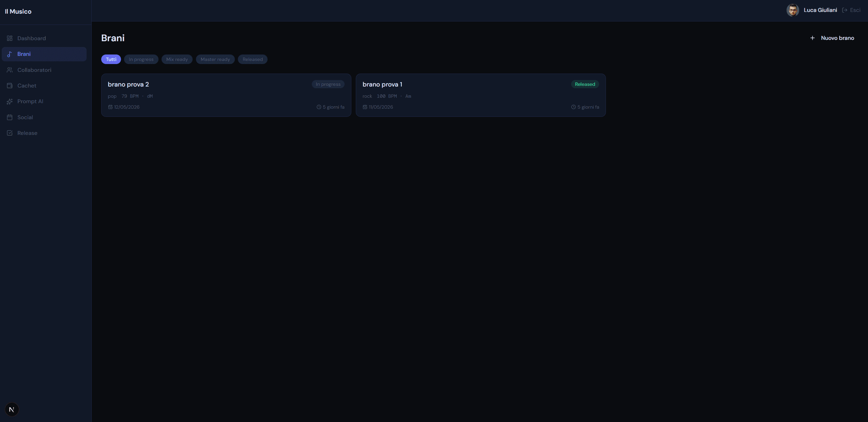The height and width of the screenshot is (422, 868).
Task: Click the '100 BPM' tempo text
Action: [x=387, y=96]
